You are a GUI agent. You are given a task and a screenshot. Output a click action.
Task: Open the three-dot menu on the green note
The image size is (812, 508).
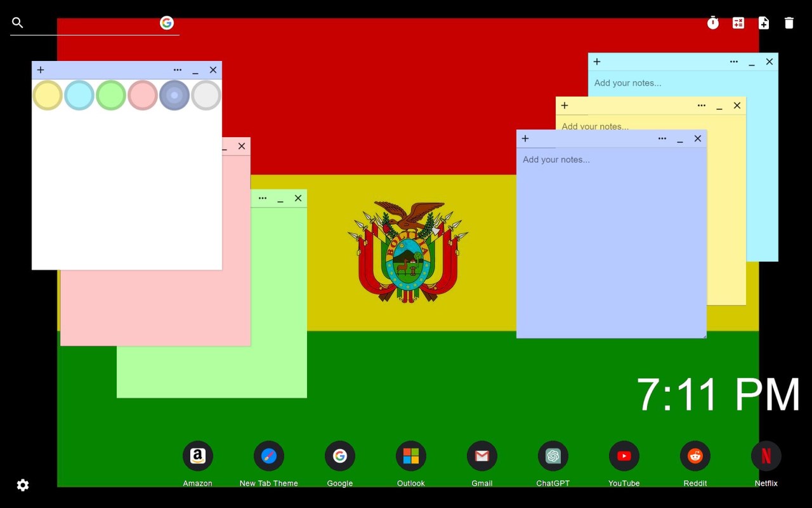pyautogui.click(x=263, y=198)
